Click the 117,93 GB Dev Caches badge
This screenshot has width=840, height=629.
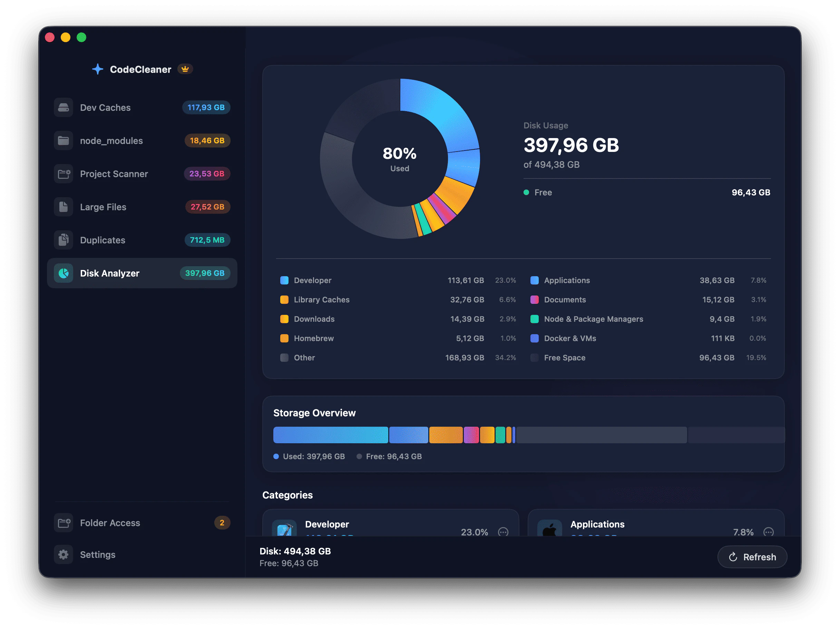point(206,107)
